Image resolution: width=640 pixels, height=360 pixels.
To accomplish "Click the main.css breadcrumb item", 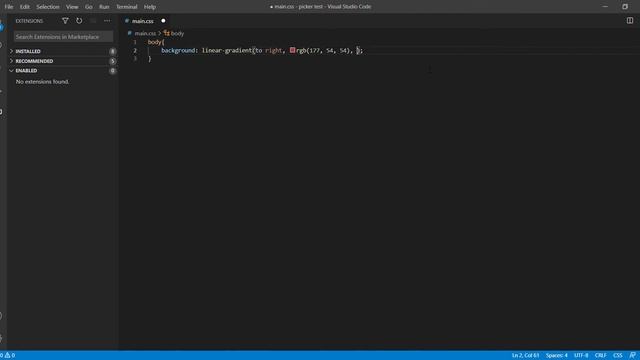I will point(145,33).
